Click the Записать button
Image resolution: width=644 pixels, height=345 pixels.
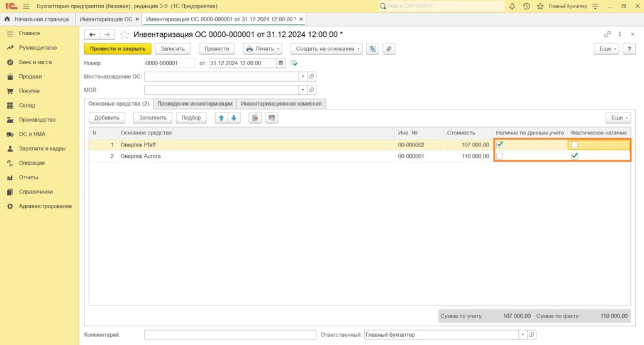[172, 49]
